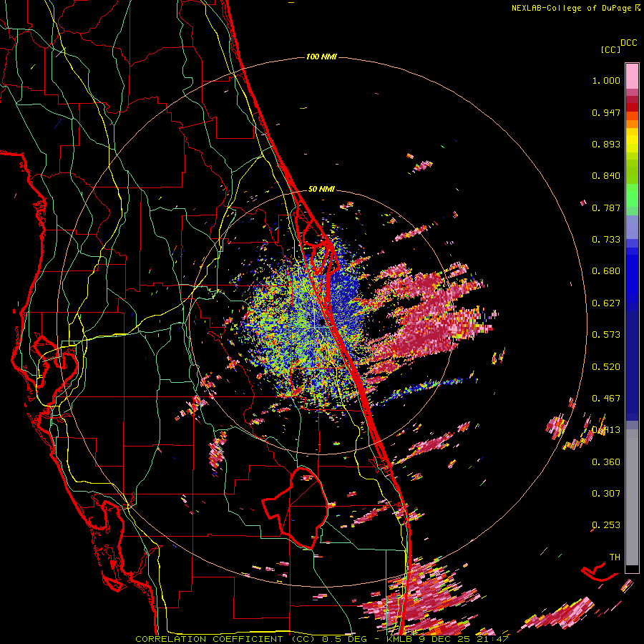Click the radar site center point
This screenshot has height=644, width=644.
[321, 323]
